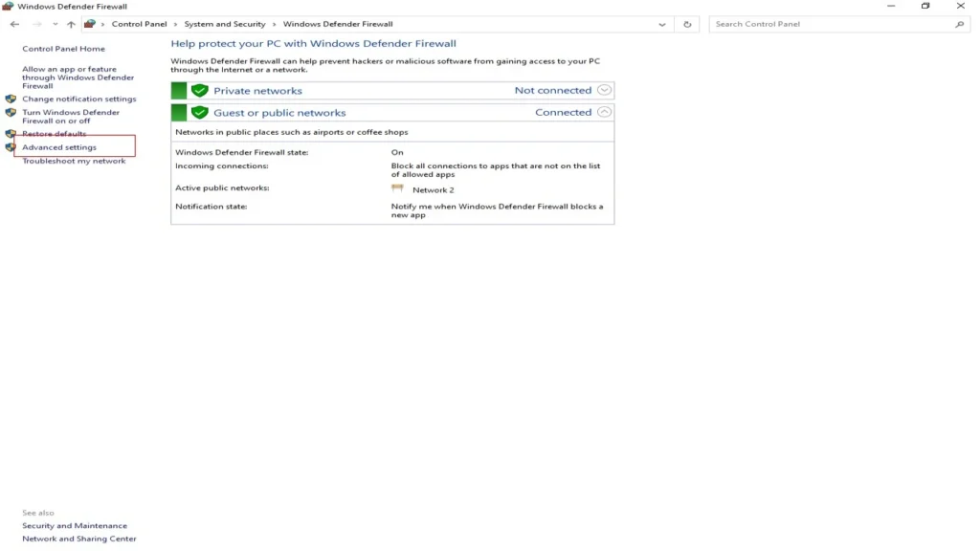Screen dimensions: 980x551
Task: Click 'Incoming connections:' label
Action: point(222,165)
